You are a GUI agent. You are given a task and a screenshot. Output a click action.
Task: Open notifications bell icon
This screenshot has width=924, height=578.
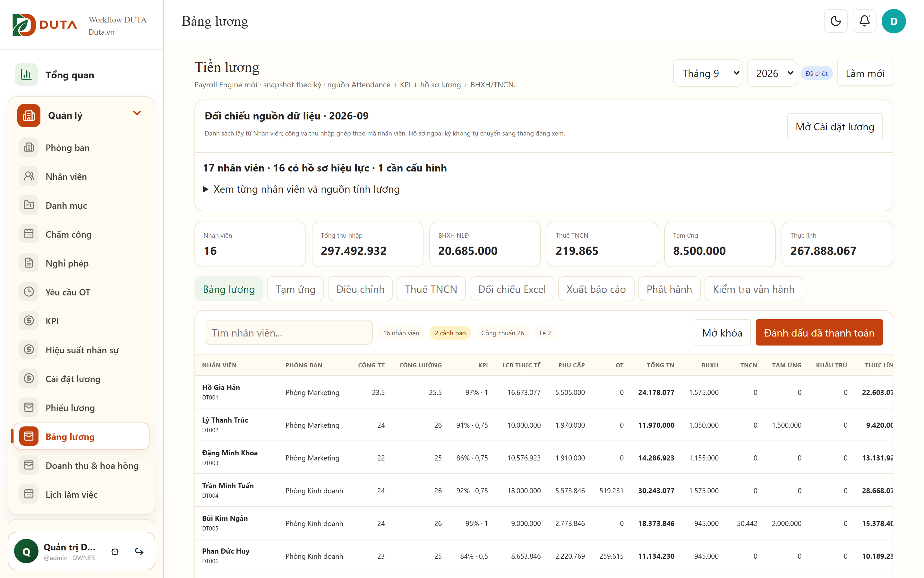[x=864, y=21]
